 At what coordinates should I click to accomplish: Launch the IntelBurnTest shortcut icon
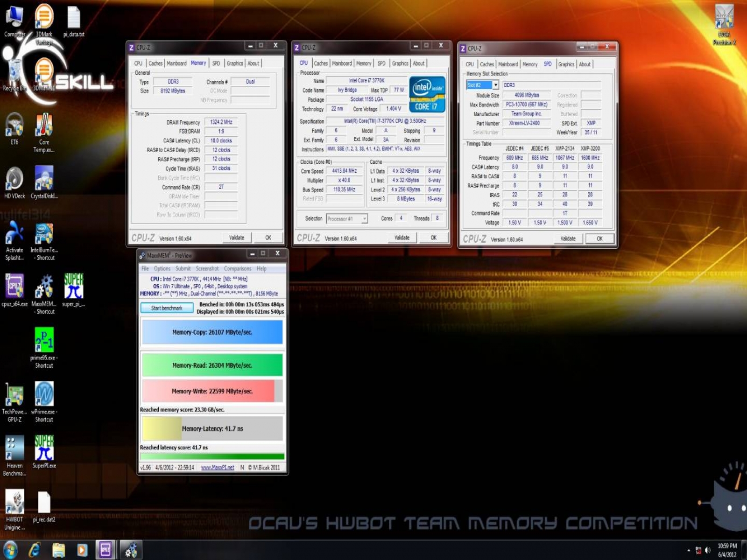coord(44,240)
